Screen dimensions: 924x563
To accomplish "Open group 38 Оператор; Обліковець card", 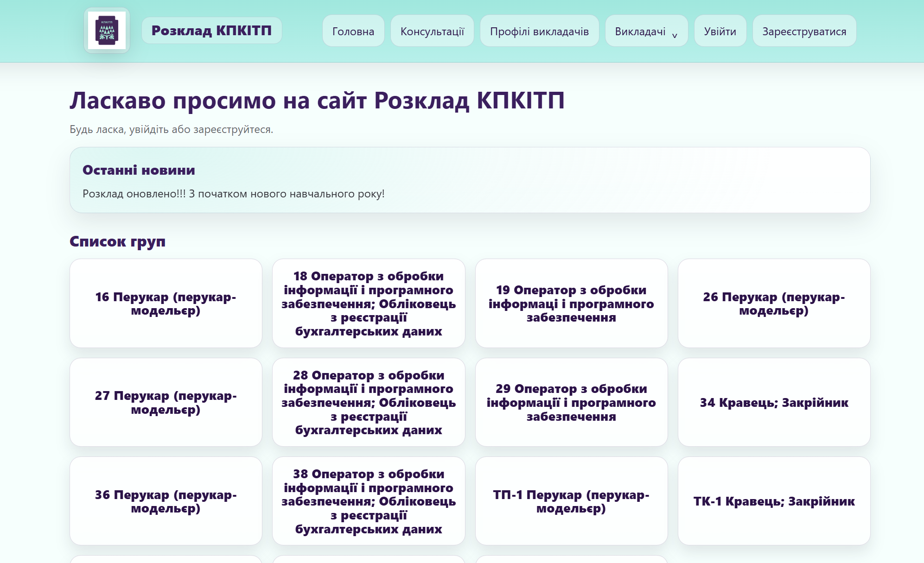I will (x=369, y=501).
